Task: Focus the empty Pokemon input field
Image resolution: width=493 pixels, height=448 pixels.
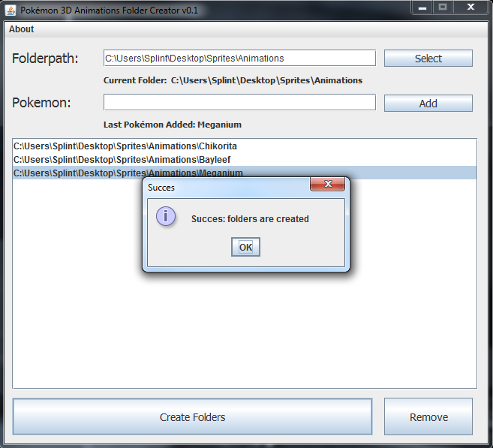Action: (239, 103)
